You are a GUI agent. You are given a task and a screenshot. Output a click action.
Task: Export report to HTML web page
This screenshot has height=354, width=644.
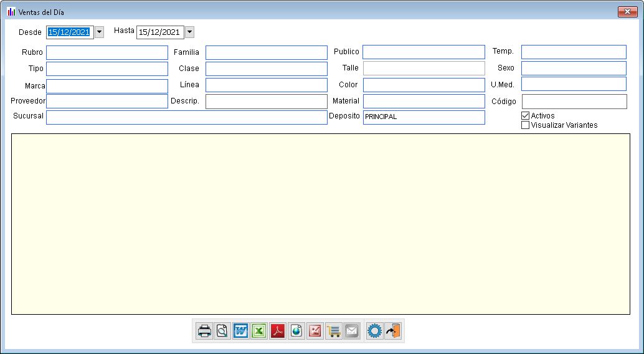pos(296,331)
